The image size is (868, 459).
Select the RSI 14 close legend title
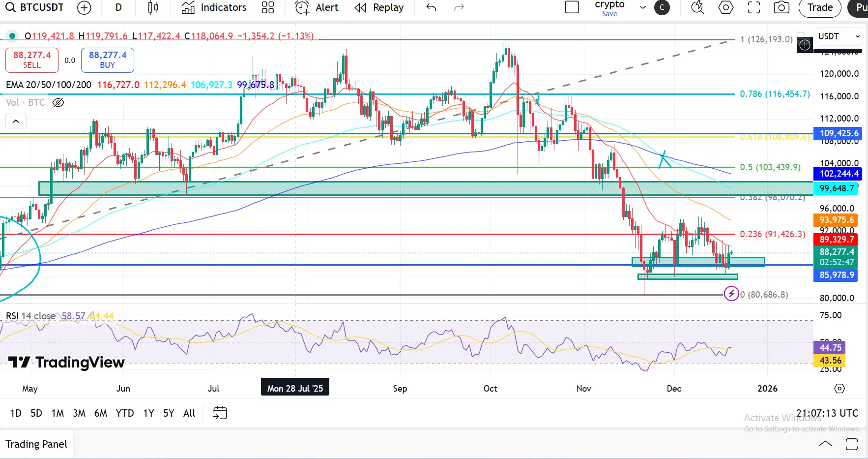click(30, 316)
